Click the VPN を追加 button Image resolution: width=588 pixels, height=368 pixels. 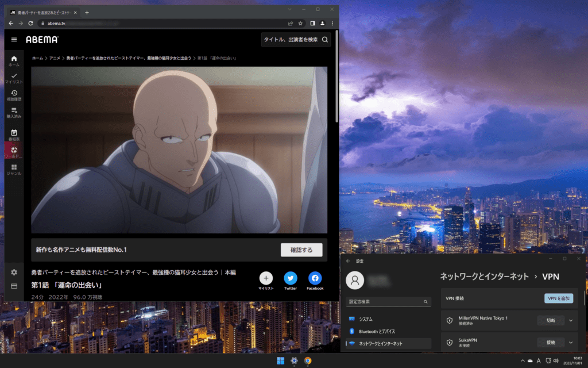558,298
